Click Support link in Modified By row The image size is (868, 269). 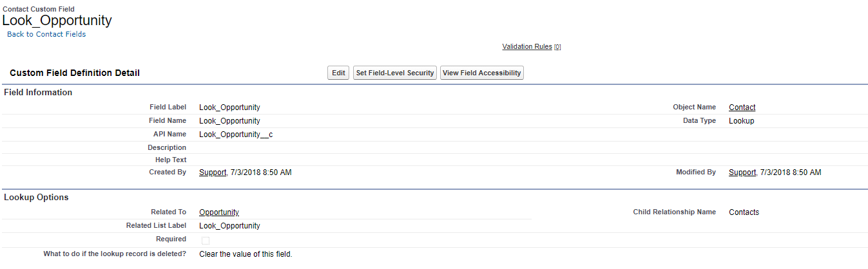742,172
